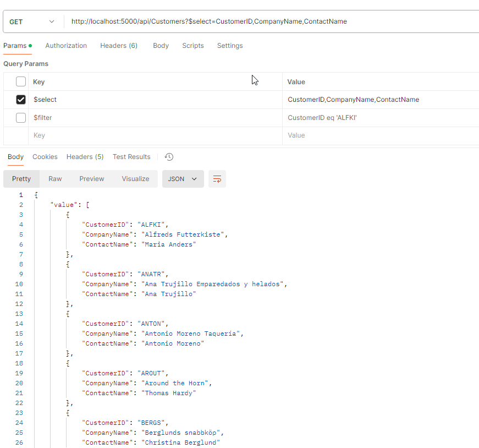Select the Preview response view
The height and width of the screenshot is (448, 479).
point(92,179)
